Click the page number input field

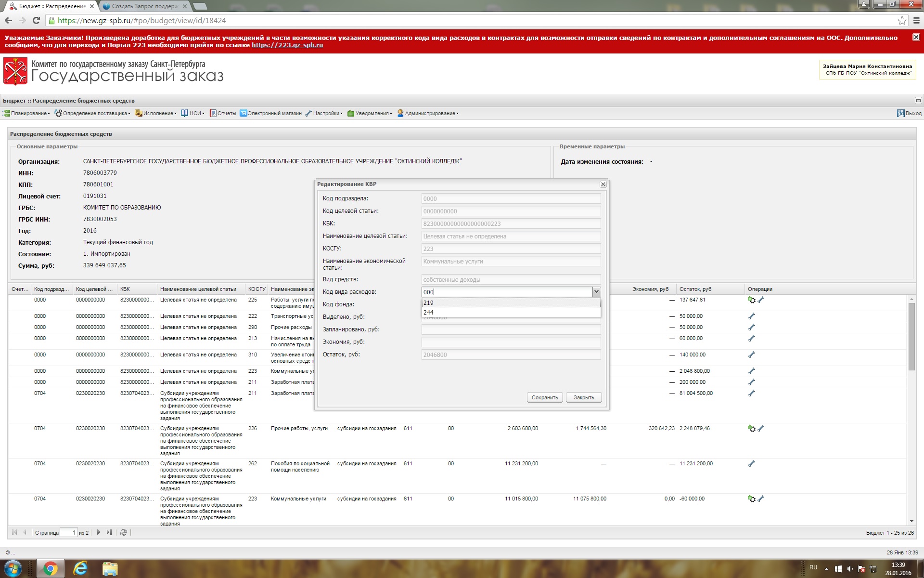68,532
